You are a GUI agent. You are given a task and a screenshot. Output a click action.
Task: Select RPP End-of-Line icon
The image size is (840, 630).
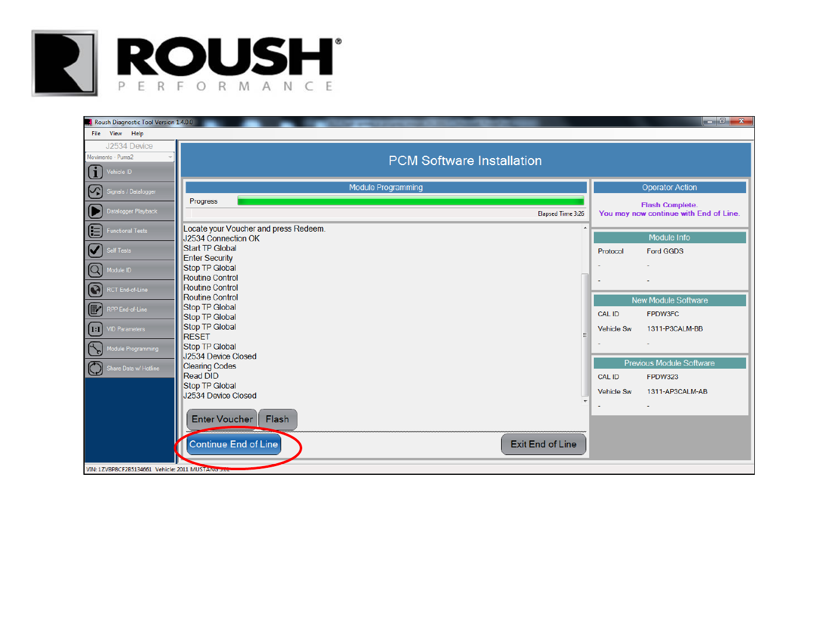pos(95,309)
